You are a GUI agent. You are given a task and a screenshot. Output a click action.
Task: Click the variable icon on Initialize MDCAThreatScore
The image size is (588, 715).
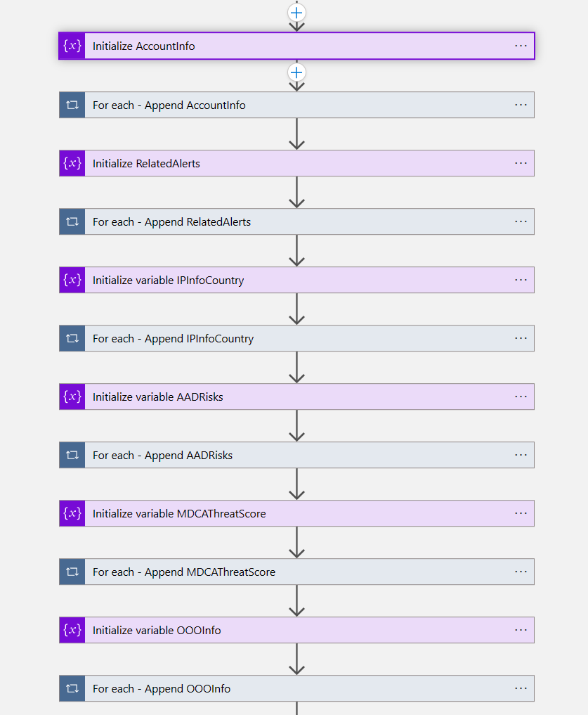tap(72, 513)
